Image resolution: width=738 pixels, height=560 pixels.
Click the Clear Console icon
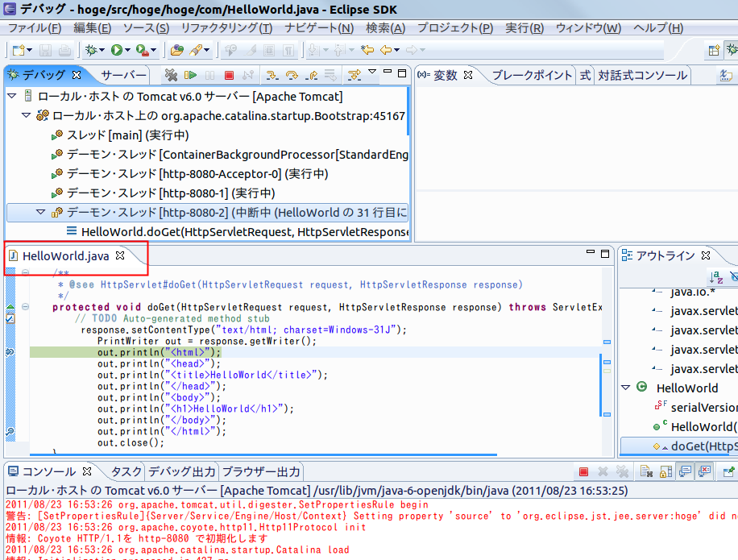coord(646,471)
